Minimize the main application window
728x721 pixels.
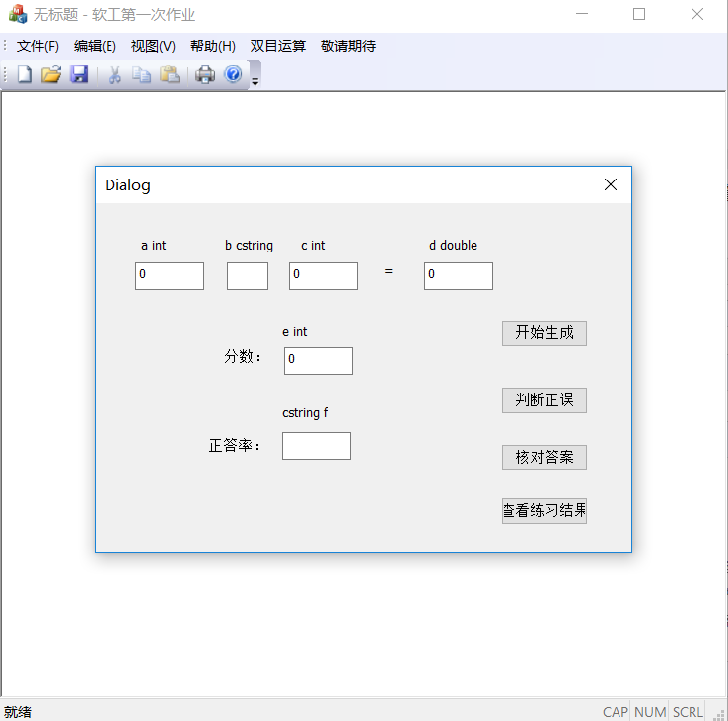[582, 14]
